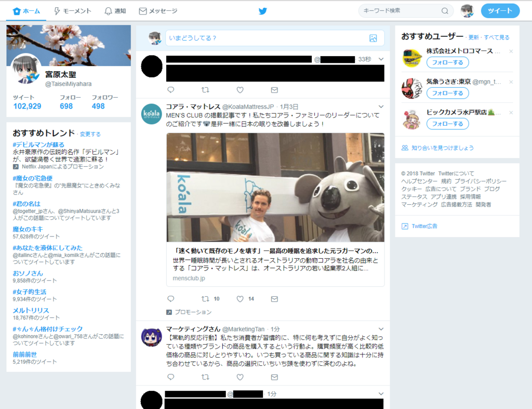The width and height of the screenshot is (532, 409).
Task: Send MarketingTan tweet via message icon
Action: [274, 377]
